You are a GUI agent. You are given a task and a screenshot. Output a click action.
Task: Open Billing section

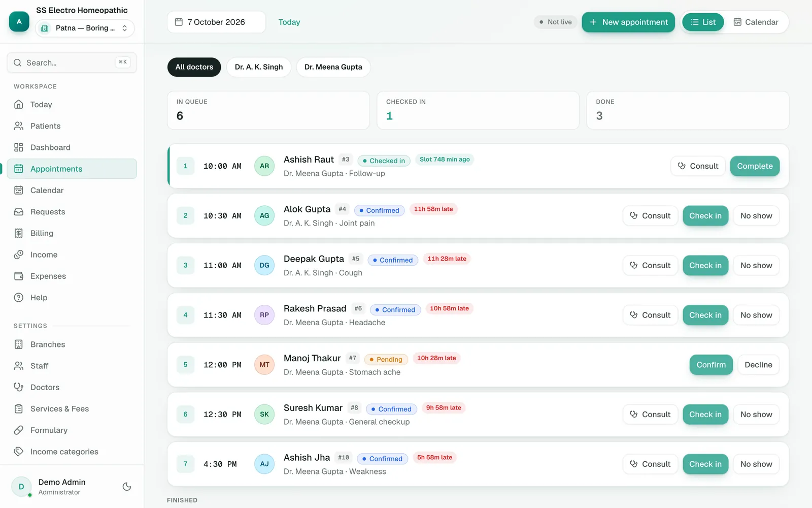pos(72,233)
